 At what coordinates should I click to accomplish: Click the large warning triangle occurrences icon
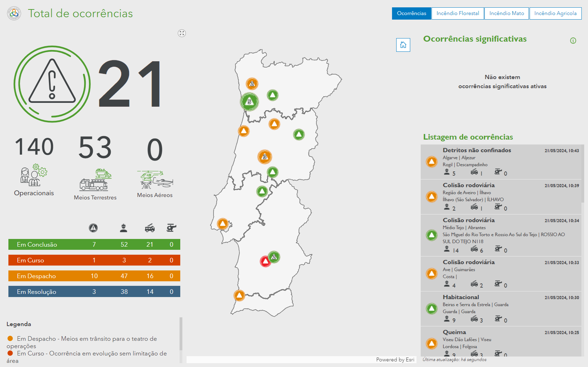click(52, 84)
